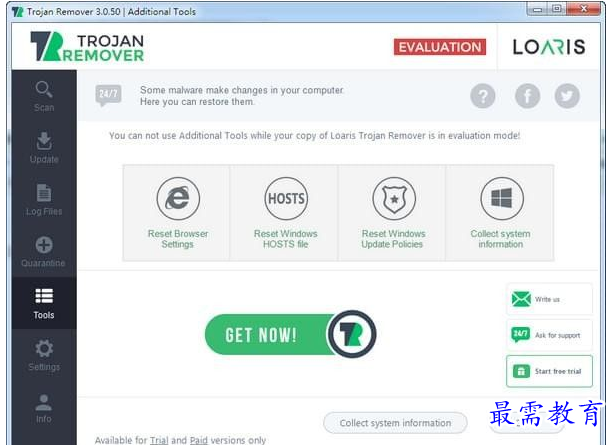Click Reset Windows Update Policies tool
This screenshot has width=611, height=445.
tap(393, 213)
